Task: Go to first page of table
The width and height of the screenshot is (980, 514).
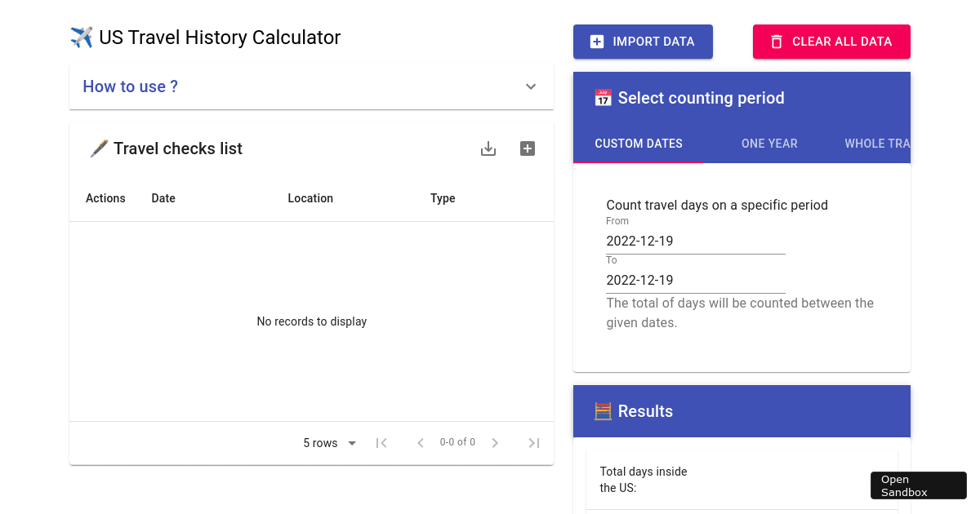Action: coord(381,443)
